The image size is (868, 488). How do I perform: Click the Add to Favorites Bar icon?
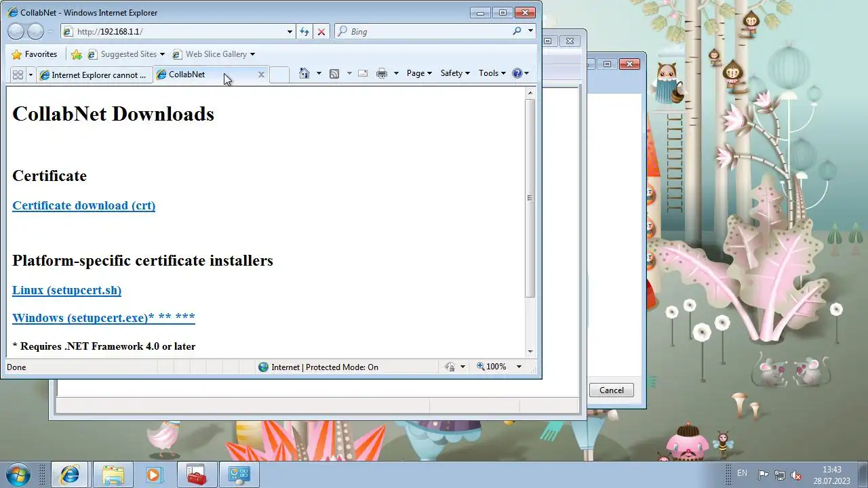pyautogui.click(x=77, y=54)
